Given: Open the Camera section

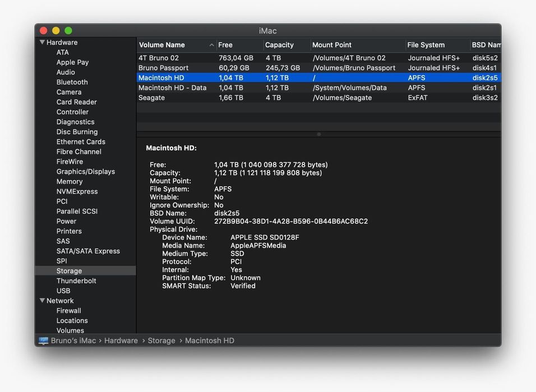Looking at the screenshot, I should 69,92.
